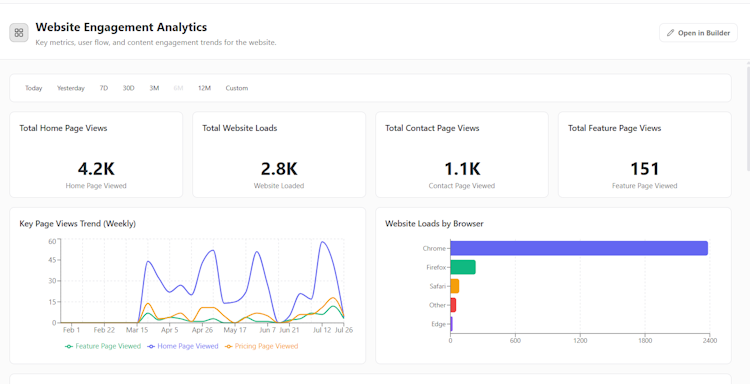
Task: Switch to the 30D range
Action: pyautogui.click(x=129, y=88)
